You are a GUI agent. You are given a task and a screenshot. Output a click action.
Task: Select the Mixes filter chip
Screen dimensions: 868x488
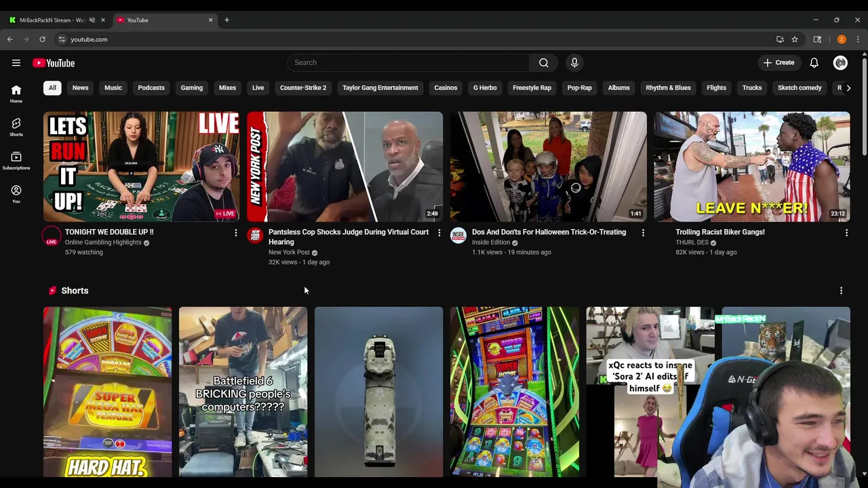click(227, 87)
